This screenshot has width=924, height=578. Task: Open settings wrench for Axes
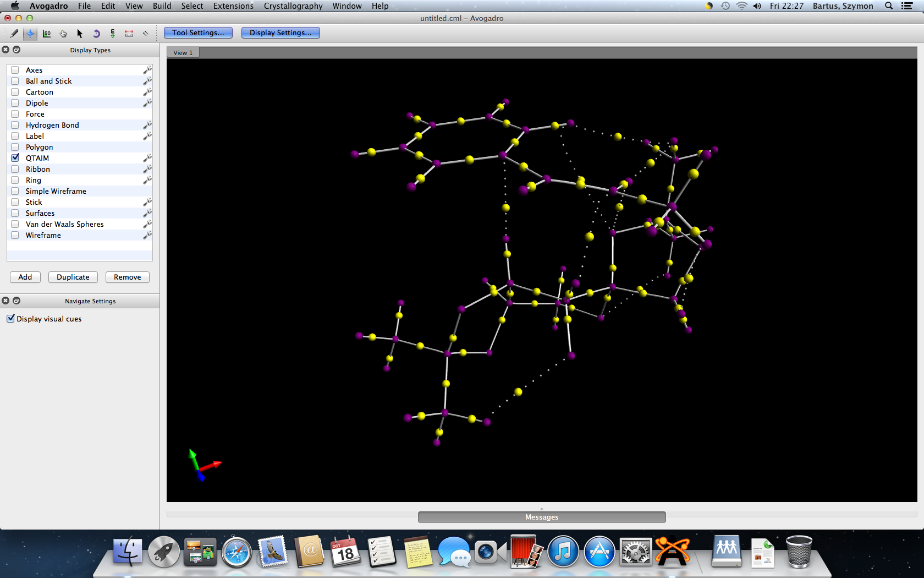click(147, 70)
